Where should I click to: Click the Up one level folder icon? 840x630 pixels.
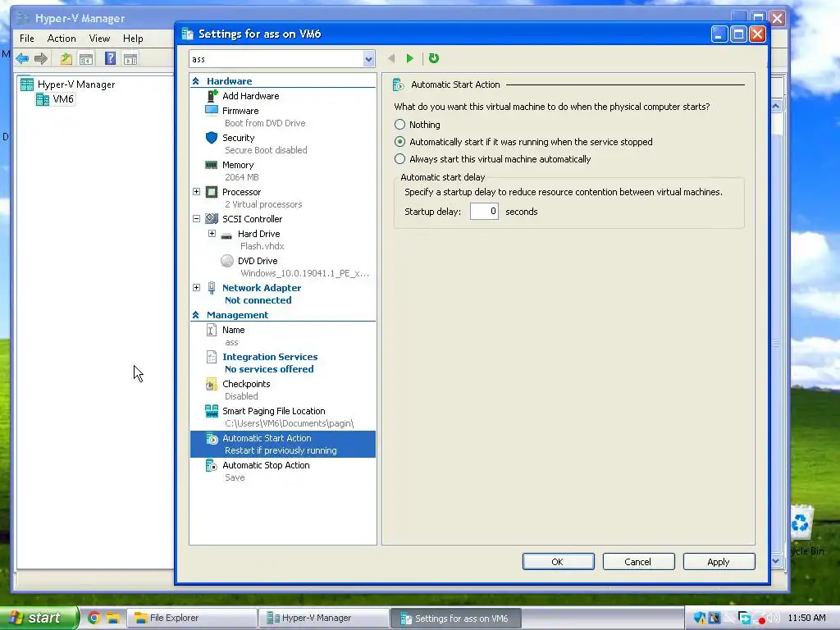click(x=66, y=58)
